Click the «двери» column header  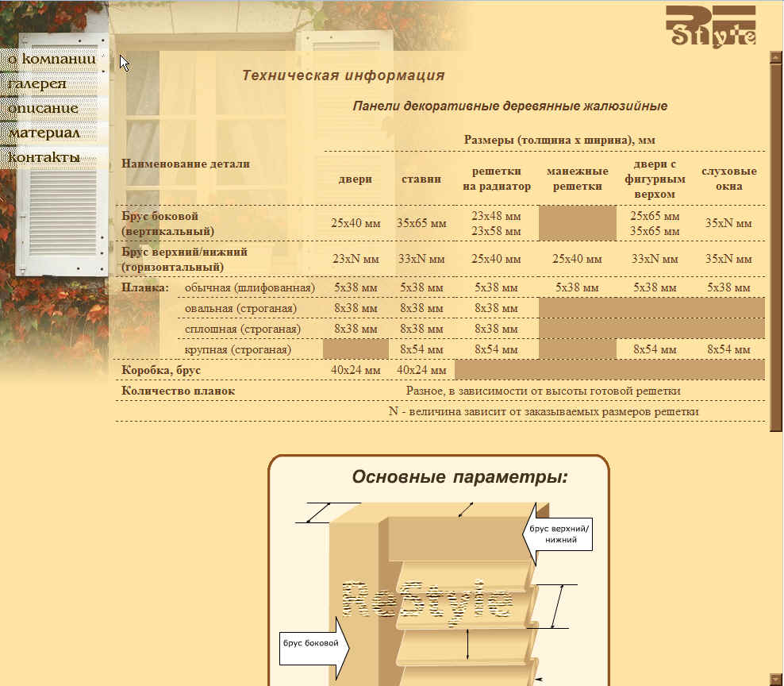click(355, 179)
